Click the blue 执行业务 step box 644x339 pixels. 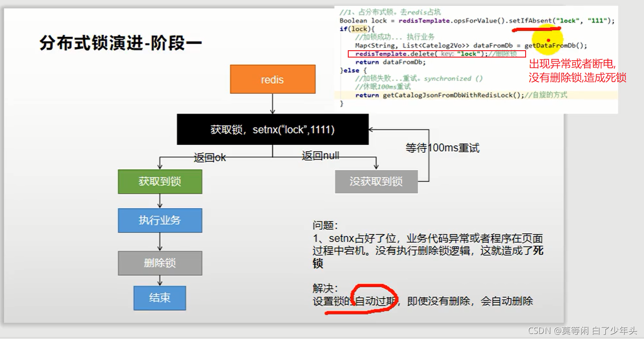point(160,221)
